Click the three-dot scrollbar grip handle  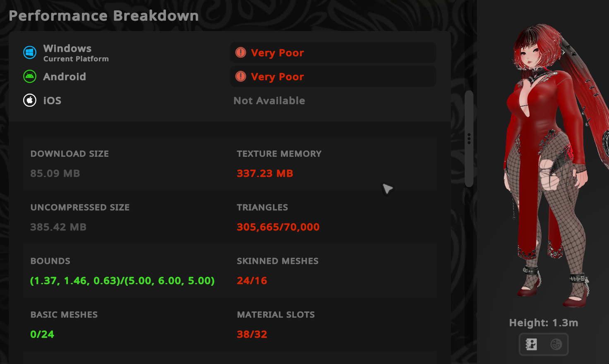[x=469, y=139]
